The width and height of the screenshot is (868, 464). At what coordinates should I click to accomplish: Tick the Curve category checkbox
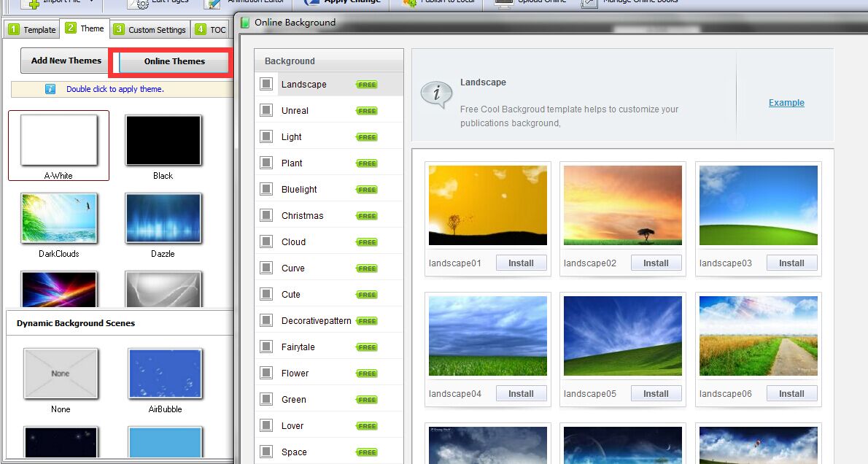[266, 268]
